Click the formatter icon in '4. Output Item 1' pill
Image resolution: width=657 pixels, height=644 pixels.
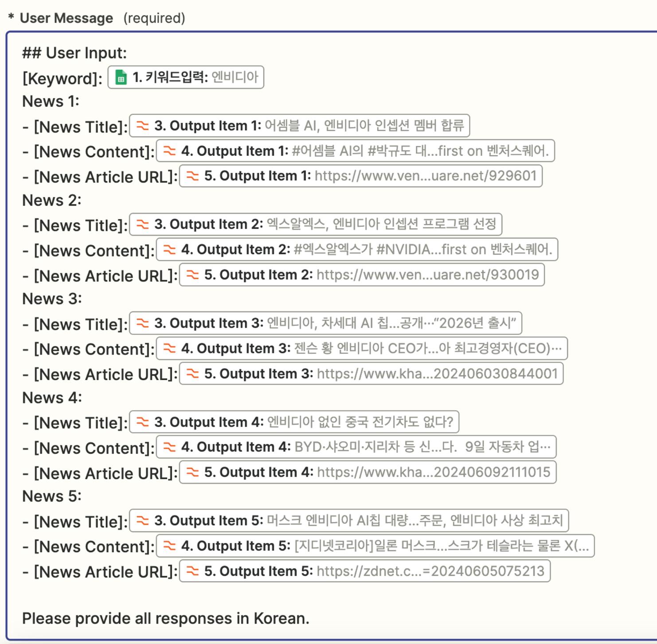tap(169, 151)
